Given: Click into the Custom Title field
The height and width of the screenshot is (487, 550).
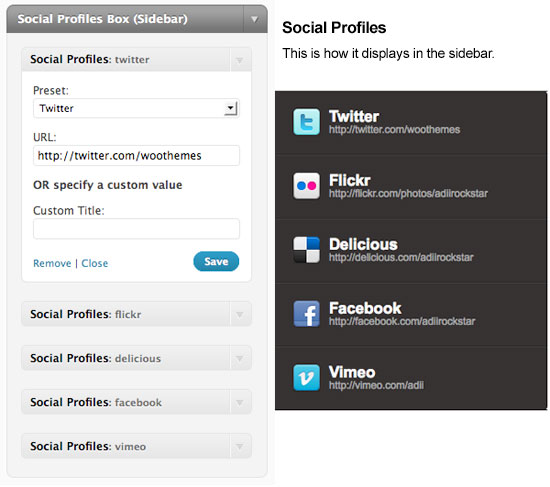Looking at the screenshot, I should tap(136, 229).
